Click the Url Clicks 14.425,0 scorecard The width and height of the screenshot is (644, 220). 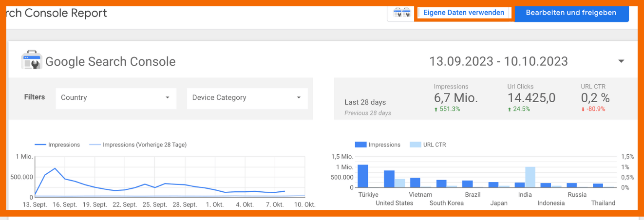531,98
